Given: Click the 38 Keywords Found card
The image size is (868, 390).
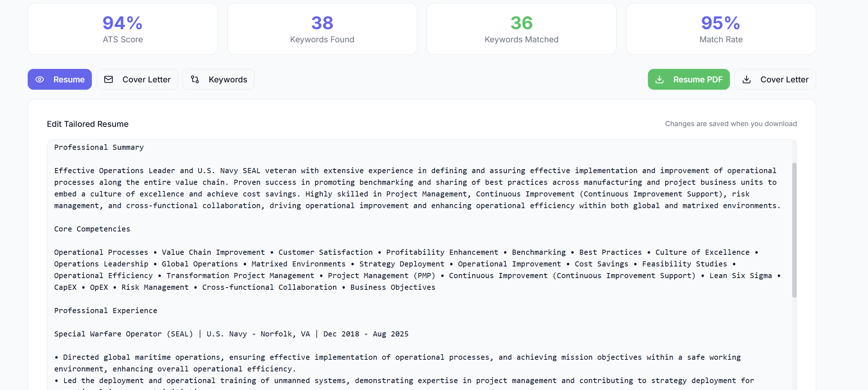Looking at the screenshot, I should pyautogui.click(x=322, y=29).
